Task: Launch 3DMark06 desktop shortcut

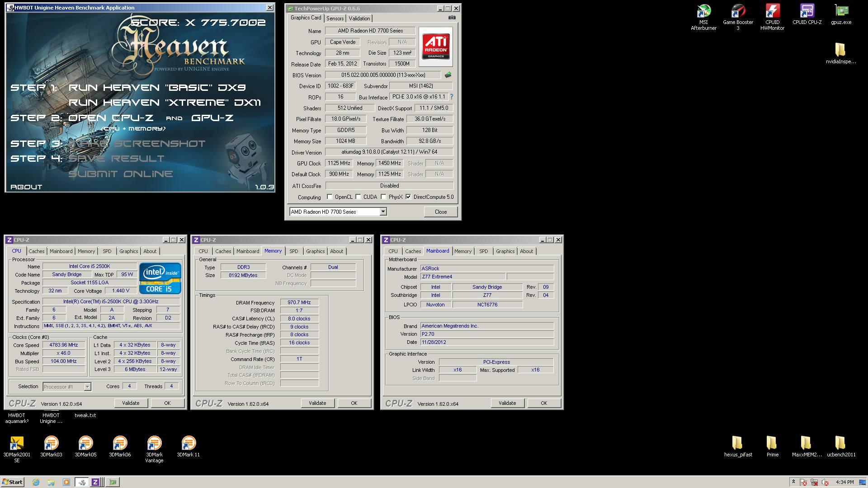Action: tap(120, 447)
